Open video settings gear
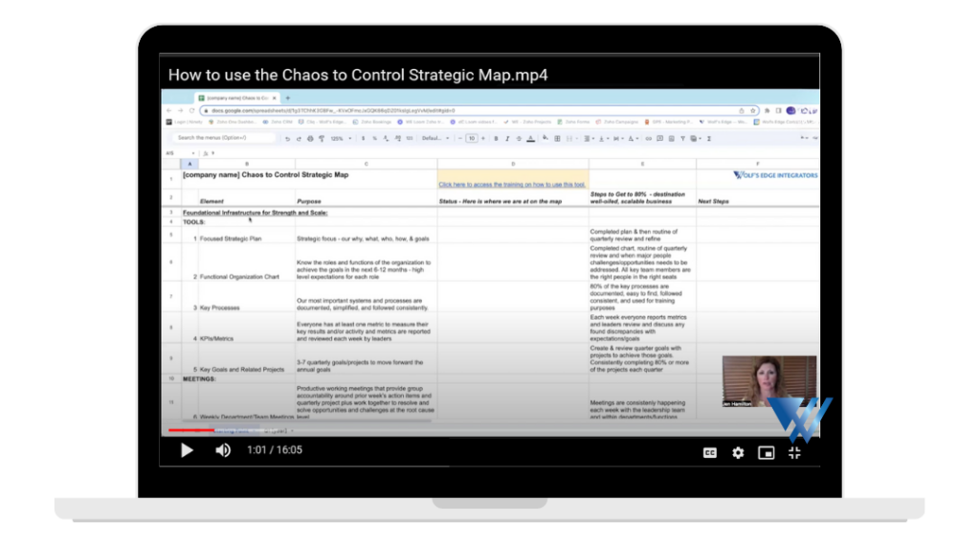This screenshot has width=980, height=545. (x=738, y=452)
